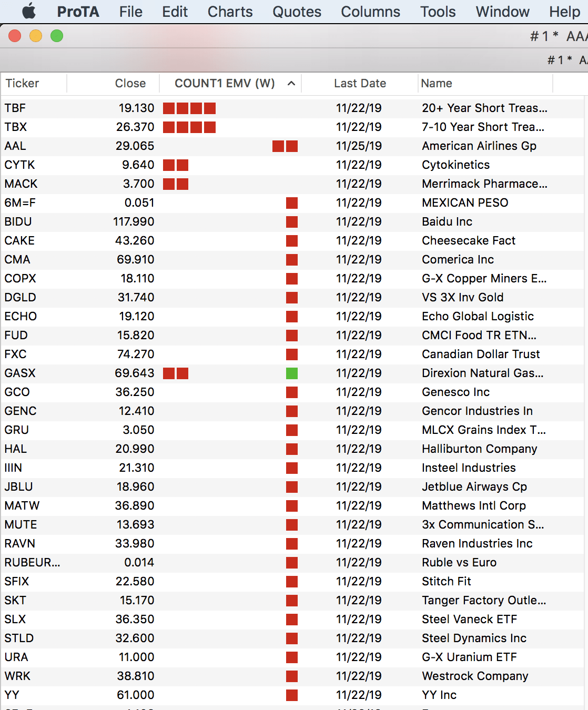The image size is (588, 710).
Task: Click the name Westrock Company
Action: (475, 676)
